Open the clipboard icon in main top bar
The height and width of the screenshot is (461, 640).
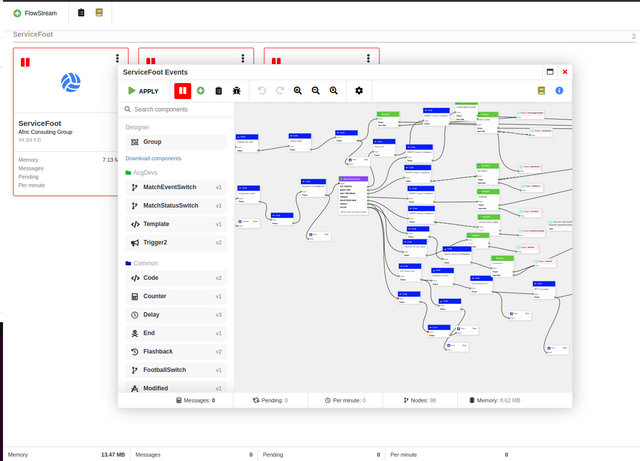pyautogui.click(x=81, y=13)
